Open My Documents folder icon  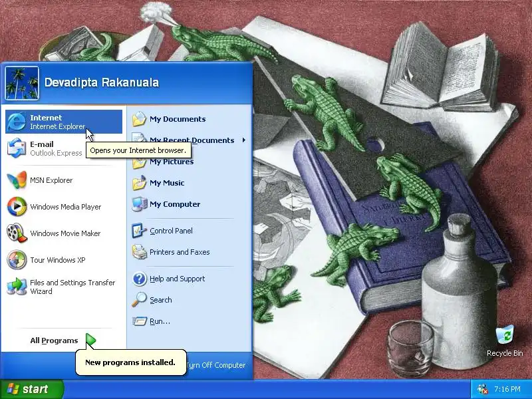[139, 119]
